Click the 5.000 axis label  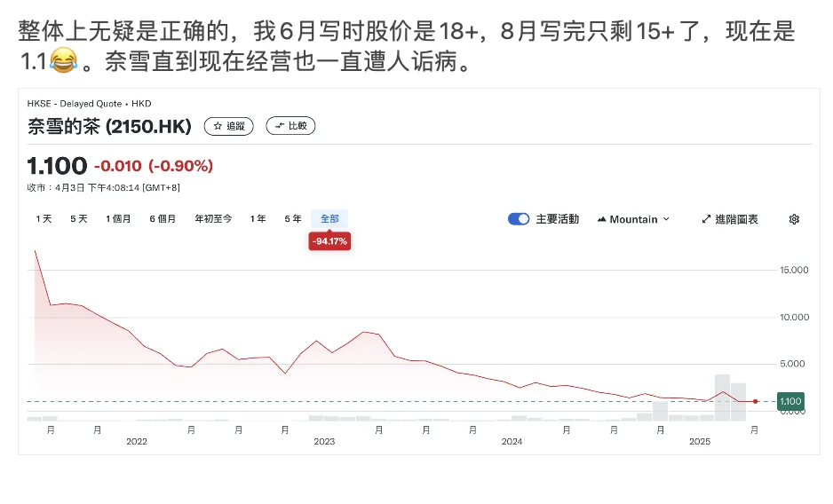point(792,364)
